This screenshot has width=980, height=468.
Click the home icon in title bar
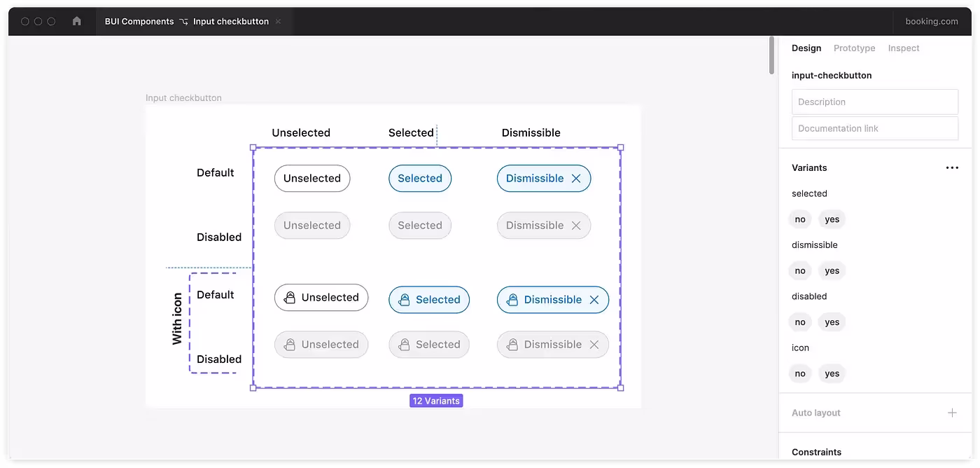click(x=77, y=21)
